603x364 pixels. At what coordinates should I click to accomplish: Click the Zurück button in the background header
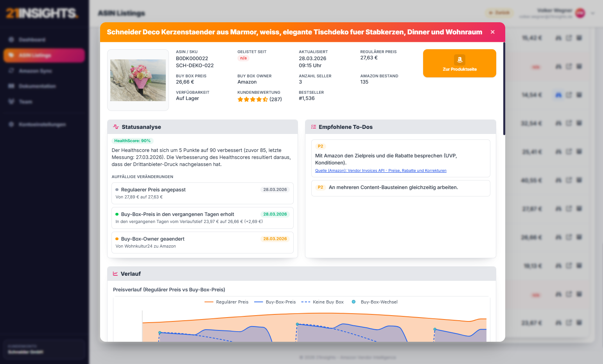click(x=500, y=13)
